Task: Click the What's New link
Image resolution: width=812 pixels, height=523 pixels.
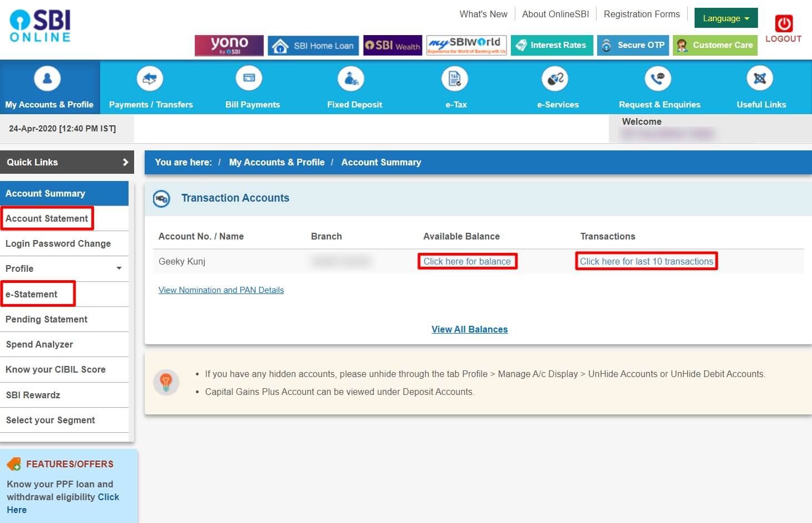Action: click(483, 14)
